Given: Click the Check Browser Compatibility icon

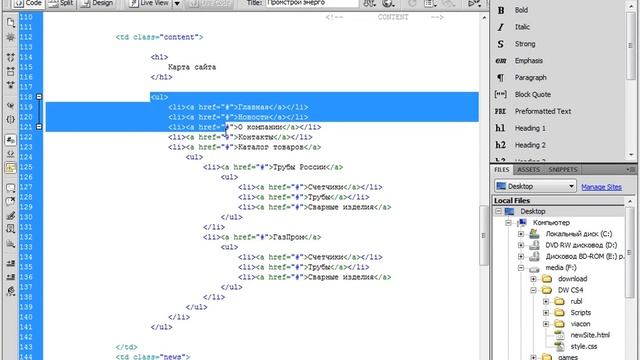Looking at the screenshot, I should coord(474,4).
